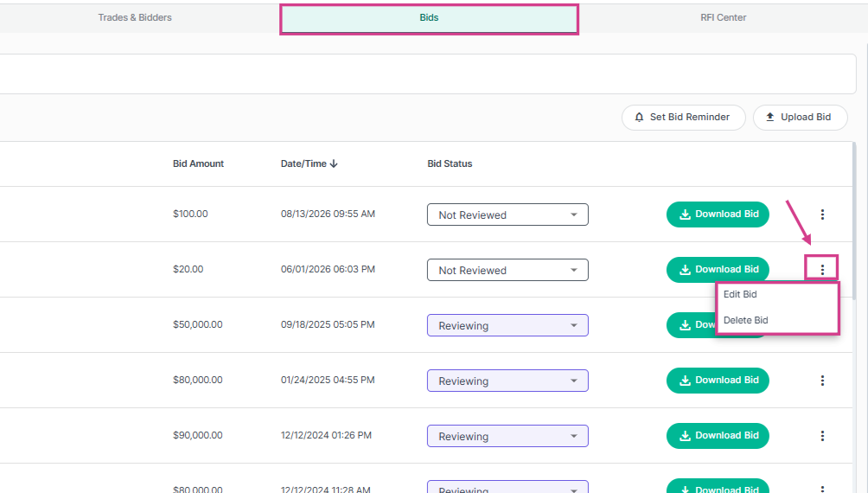Download the bid for the $90,000.00 row
This screenshot has width=868, height=493.
click(x=718, y=436)
